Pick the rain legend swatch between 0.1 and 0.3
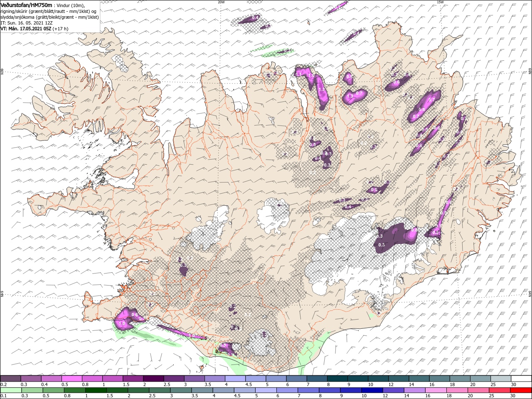532x399 pixels. [x=11, y=390]
